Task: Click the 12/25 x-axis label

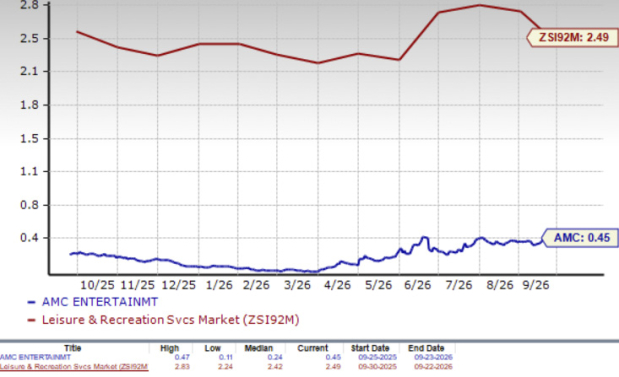Action: tap(178, 285)
